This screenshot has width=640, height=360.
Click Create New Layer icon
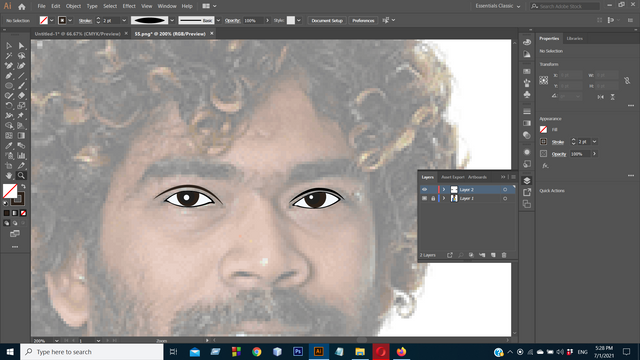click(493, 255)
